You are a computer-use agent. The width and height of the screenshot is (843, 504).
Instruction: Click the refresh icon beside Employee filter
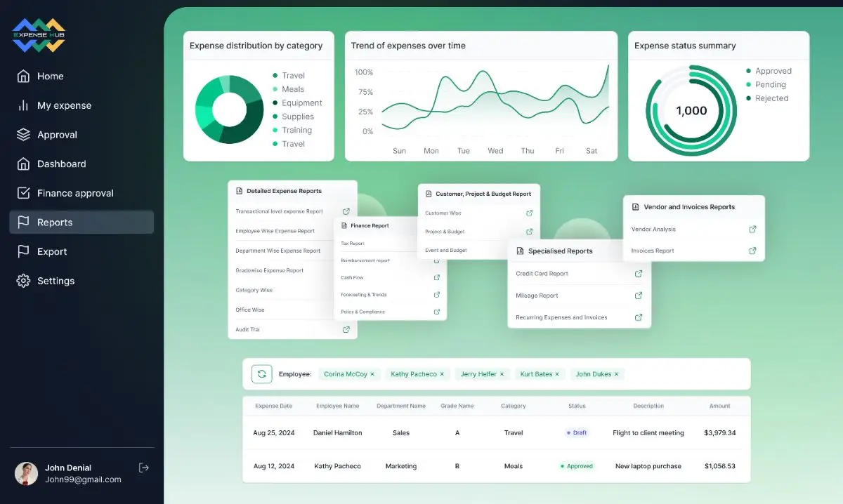(261, 374)
